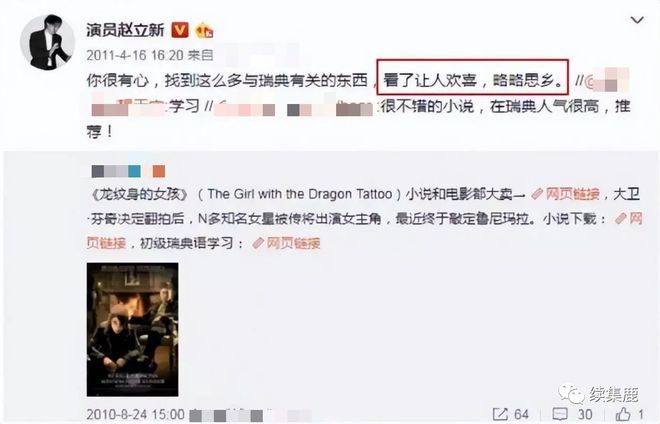Enlarge the movie poster thumbnail

(132, 329)
